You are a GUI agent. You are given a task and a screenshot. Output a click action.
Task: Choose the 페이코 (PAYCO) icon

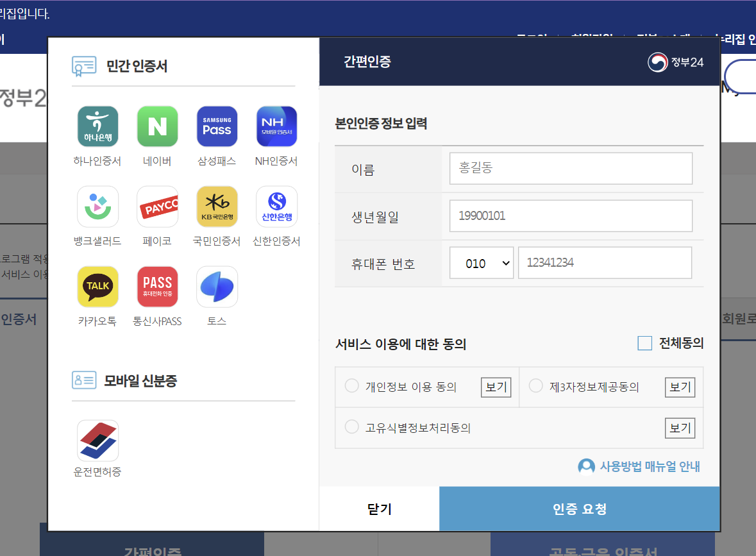click(157, 206)
